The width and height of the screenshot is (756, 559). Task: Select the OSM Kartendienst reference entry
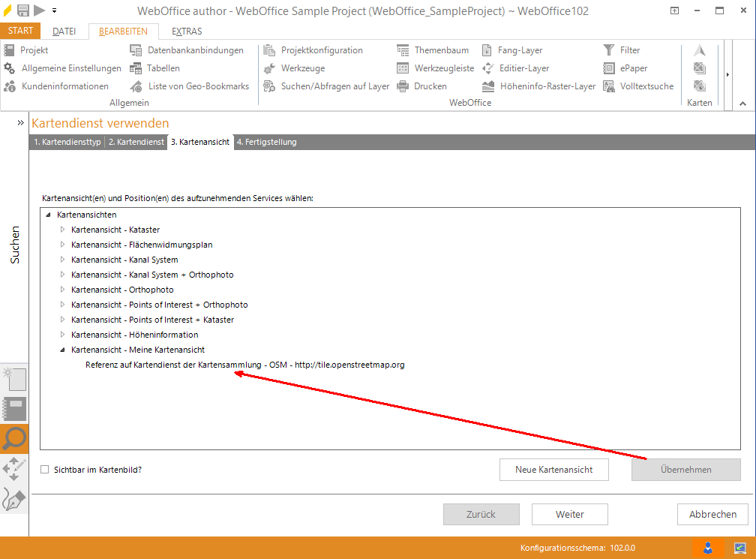coord(245,365)
